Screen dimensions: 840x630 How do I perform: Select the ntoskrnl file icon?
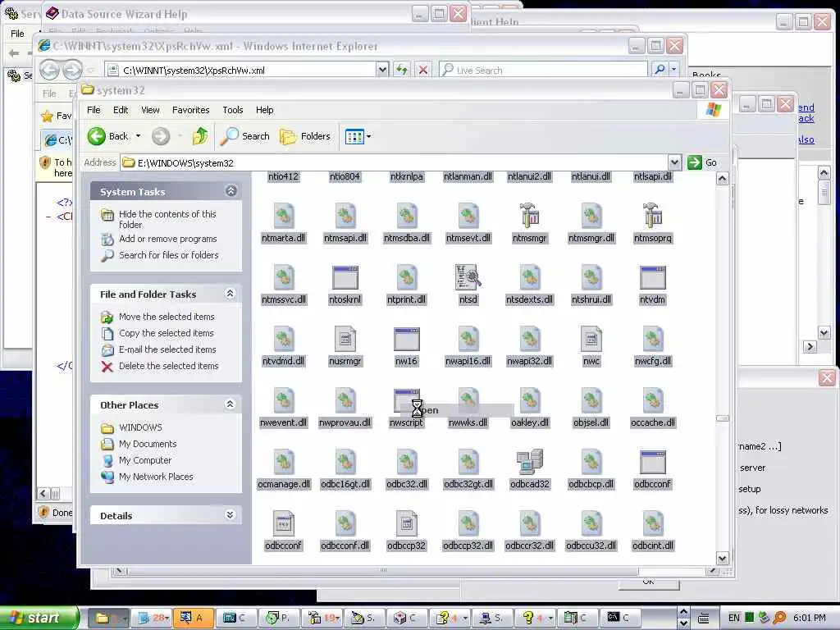pyautogui.click(x=345, y=278)
